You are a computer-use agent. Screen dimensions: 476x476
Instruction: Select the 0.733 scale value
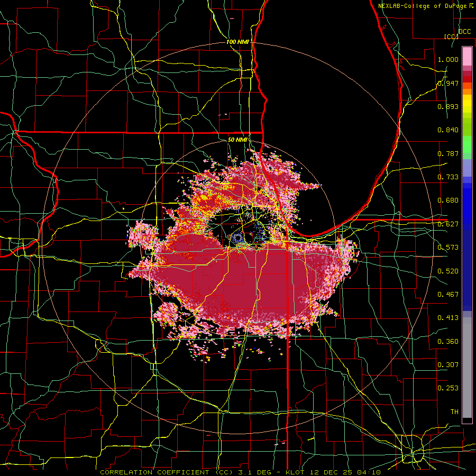point(448,177)
